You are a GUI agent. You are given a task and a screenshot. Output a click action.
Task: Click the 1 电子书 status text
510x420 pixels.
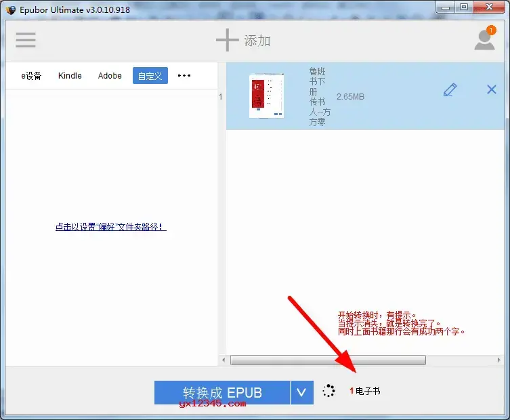coord(365,391)
